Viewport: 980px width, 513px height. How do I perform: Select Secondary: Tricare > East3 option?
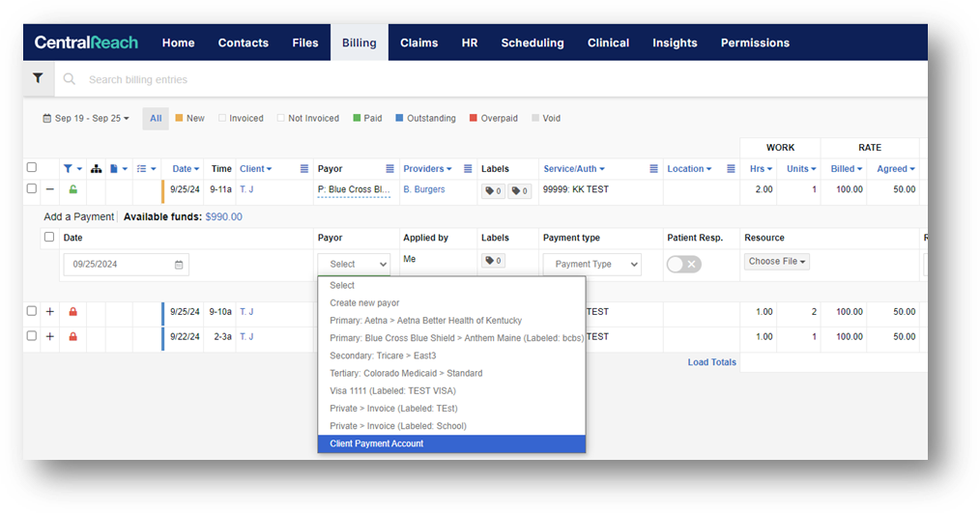[x=451, y=356]
